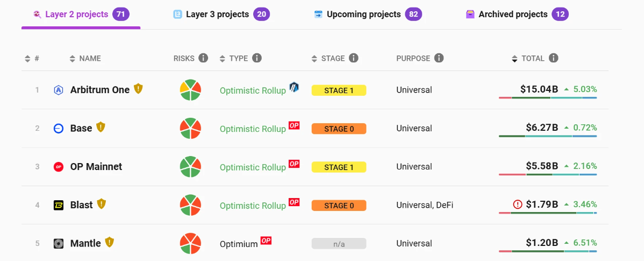The height and width of the screenshot is (261, 644).
Task: Click the info icon next to STAGE
Action: tap(353, 58)
